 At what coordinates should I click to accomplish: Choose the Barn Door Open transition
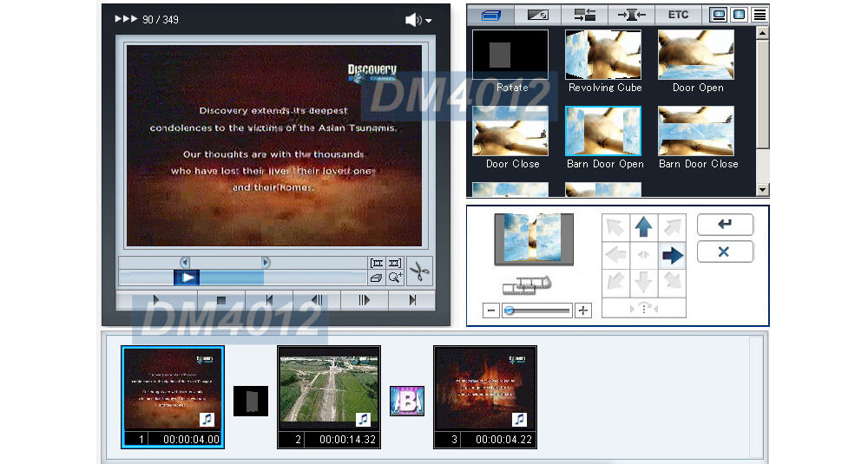coord(603,131)
